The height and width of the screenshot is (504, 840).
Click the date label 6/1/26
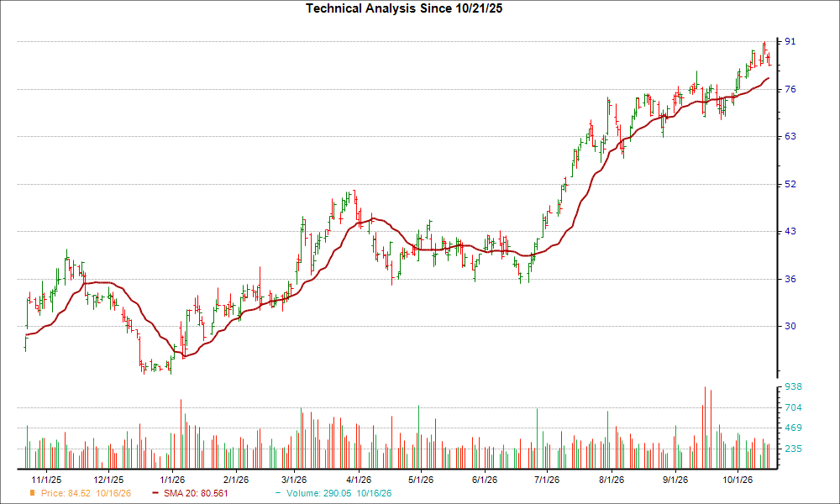[x=484, y=480]
